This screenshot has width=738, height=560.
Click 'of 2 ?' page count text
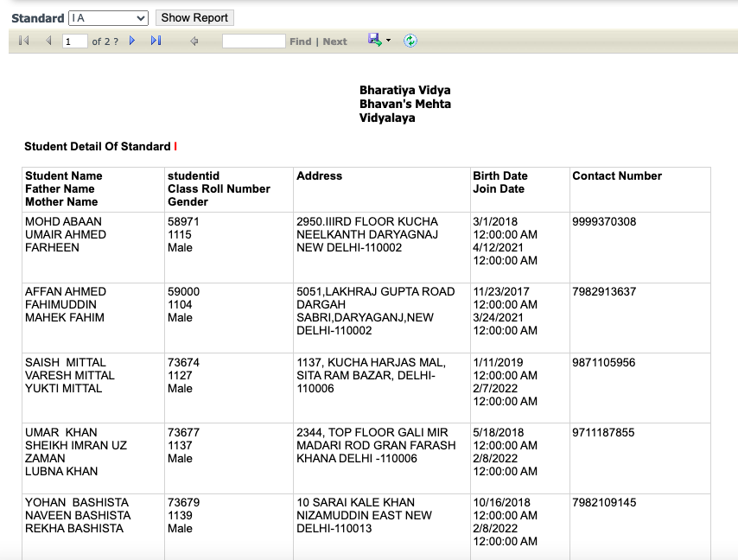[105, 41]
